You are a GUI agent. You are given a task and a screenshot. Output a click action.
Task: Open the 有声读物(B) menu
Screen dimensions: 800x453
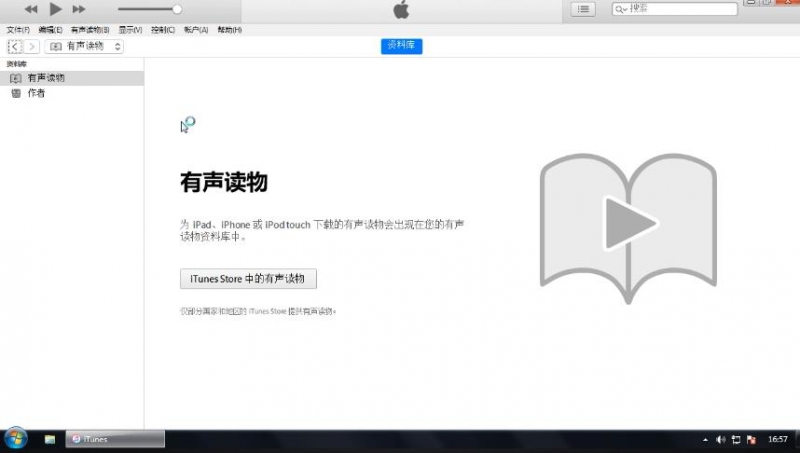90,30
